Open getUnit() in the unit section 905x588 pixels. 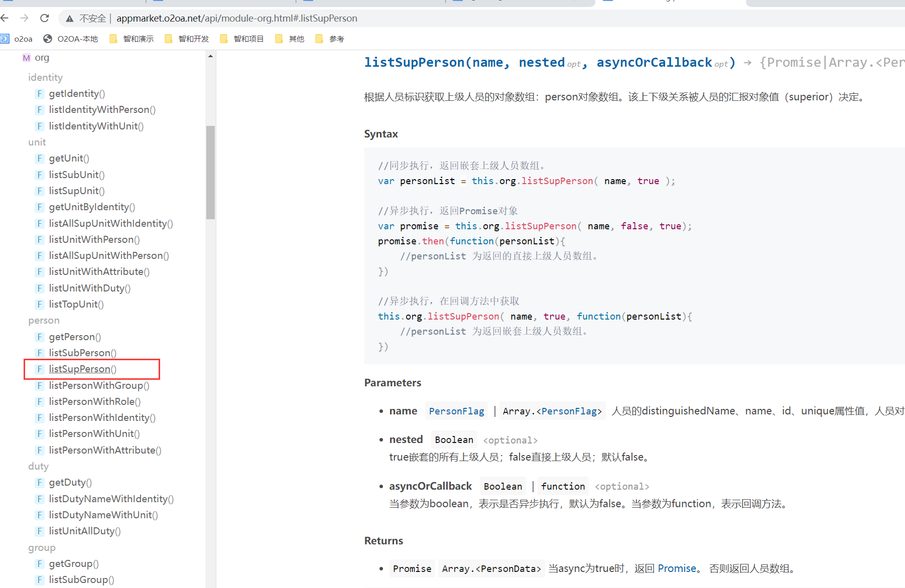(69, 159)
